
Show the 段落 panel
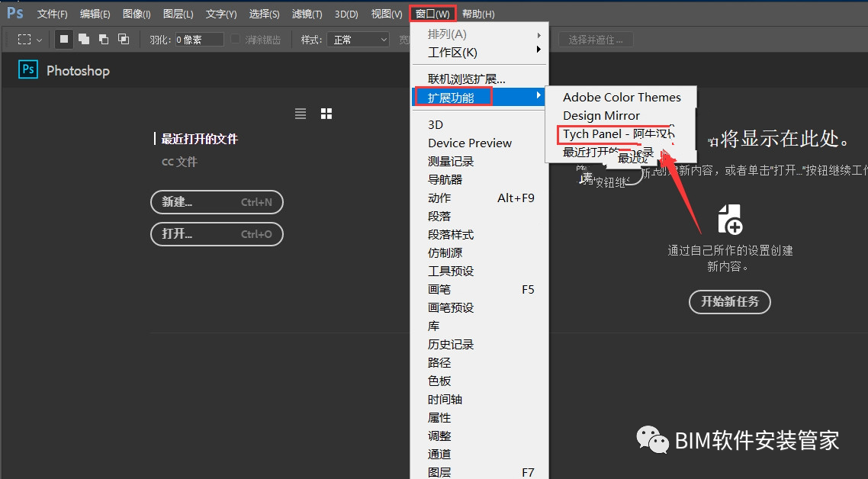pyautogui.click(x=480, y=216)
